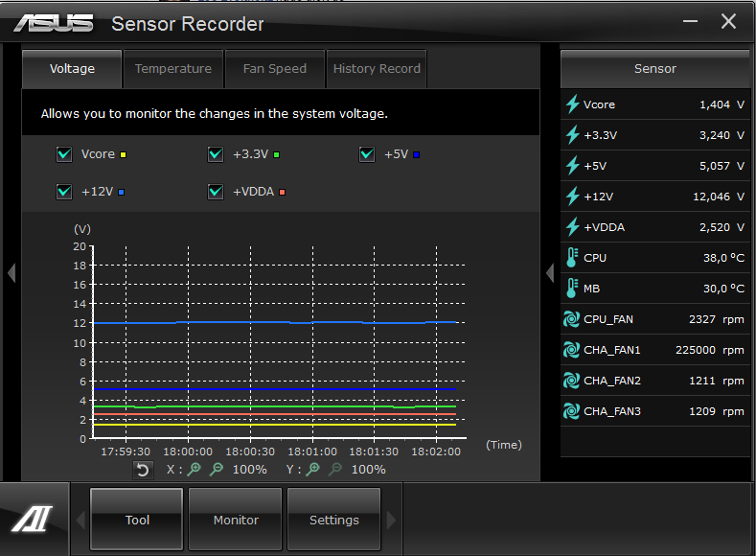Click the CHA_FAN3 1209 rpm value

coord(716,411)
